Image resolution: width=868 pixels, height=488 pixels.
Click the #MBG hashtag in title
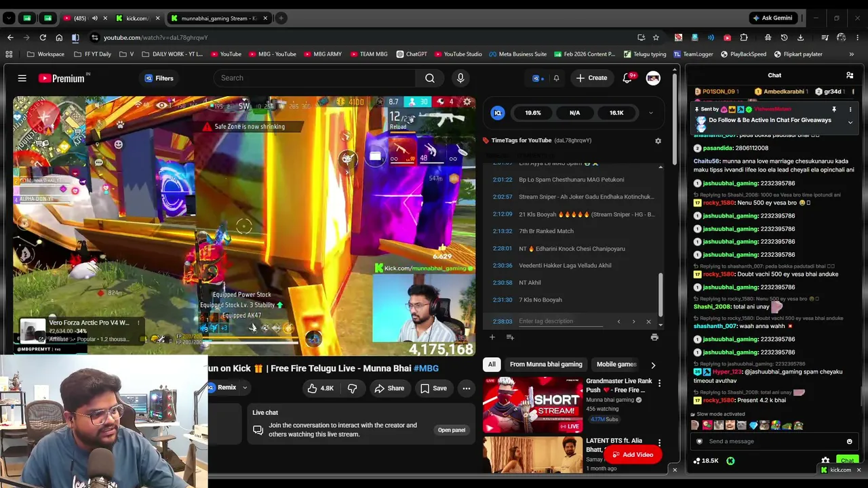click(426, 368)
